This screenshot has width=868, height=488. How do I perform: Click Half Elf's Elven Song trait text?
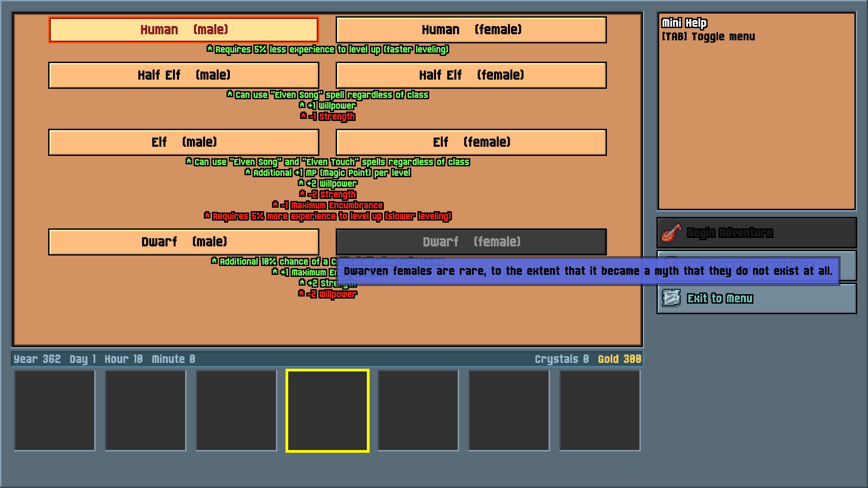328,95
